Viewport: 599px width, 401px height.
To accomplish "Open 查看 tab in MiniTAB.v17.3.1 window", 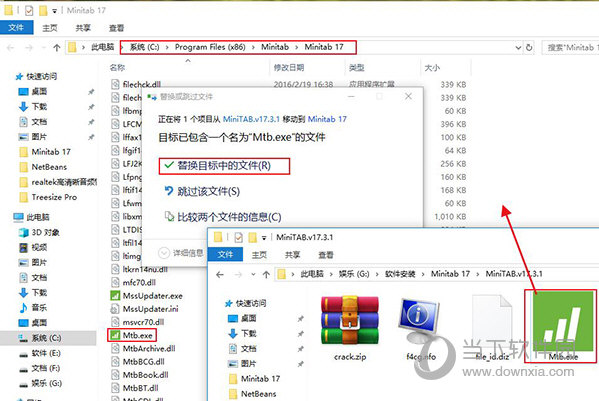I will [325, 255].
